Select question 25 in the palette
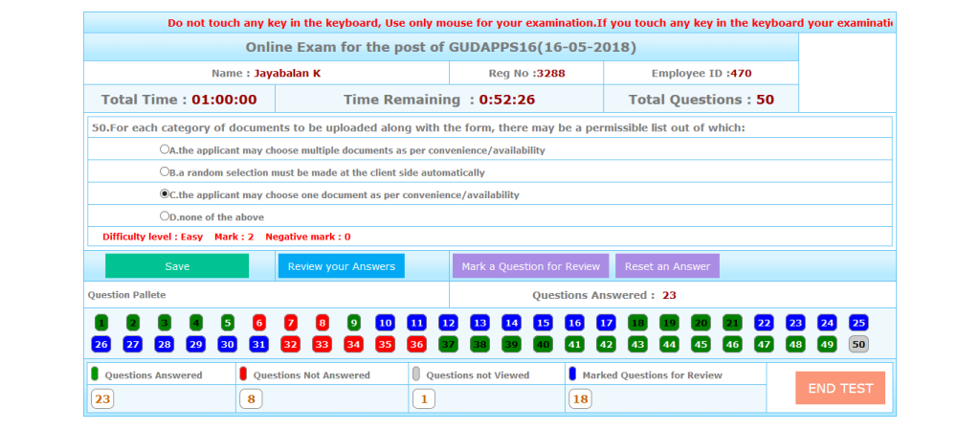This screenshot has height=431, width=980. pos(858,323)
